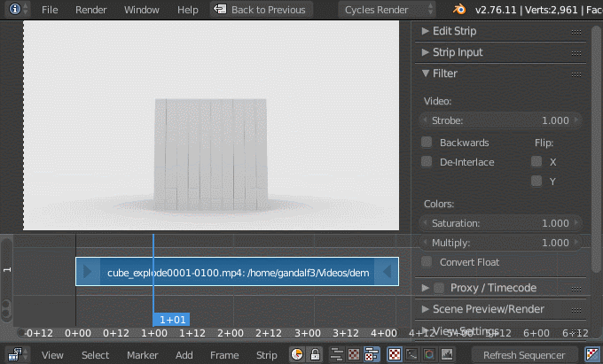This screenshot has width=603, height=364.
Task: Switch to Sequencer-only view mode
Action: point(336,354)
